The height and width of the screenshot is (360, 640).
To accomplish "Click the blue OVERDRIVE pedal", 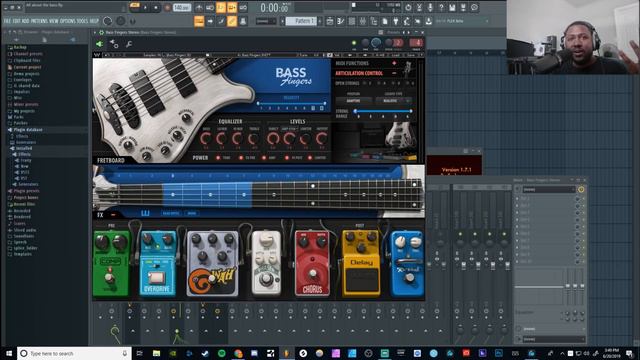I will pyautogui.click(x=158, y=262).
